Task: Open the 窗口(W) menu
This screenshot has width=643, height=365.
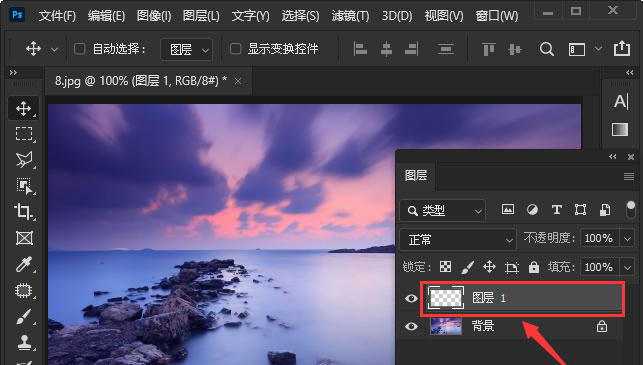Action: click(x=497, y=16)
